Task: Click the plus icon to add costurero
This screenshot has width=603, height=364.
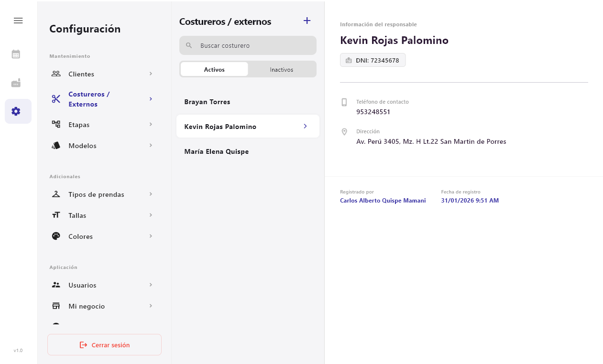Action: 307,21
